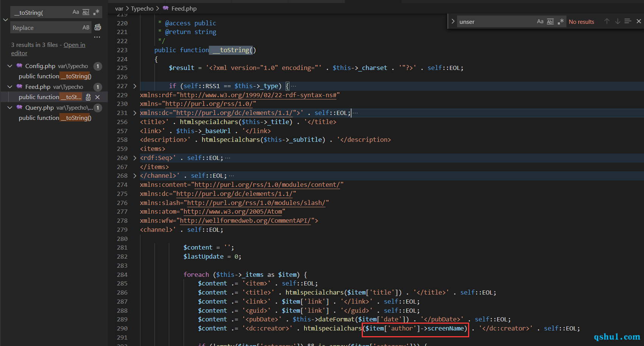The image size is (644, 346).
Task: Click the Replace icon on the Feed.php match row
Action: click(x=88, y=97)
